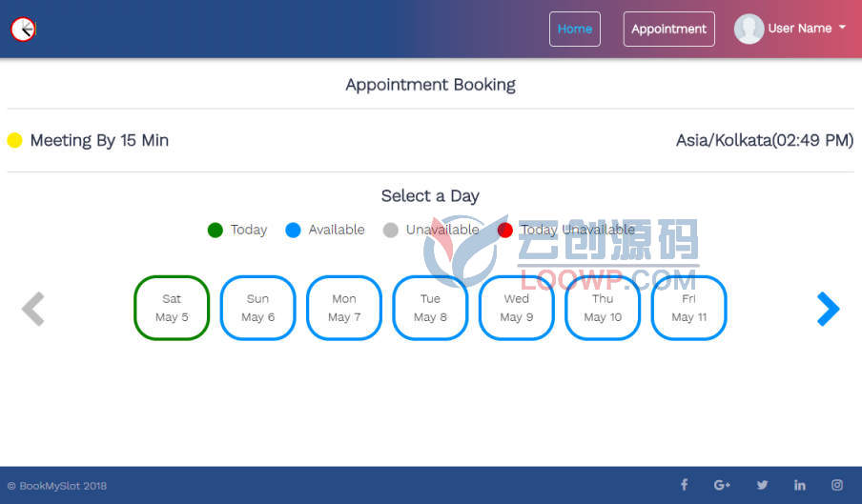Go to the Home page

point(574,30)
